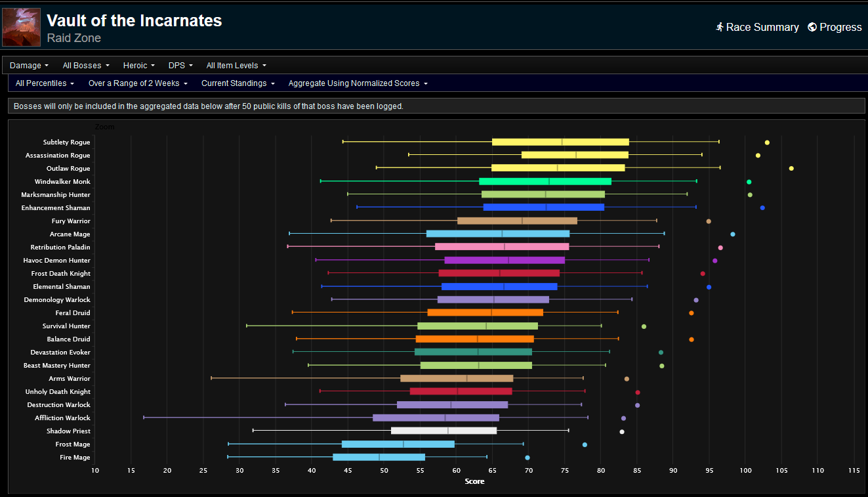
Task: Open the Damage dropdown menu
Action: click(x=29, y=66)
